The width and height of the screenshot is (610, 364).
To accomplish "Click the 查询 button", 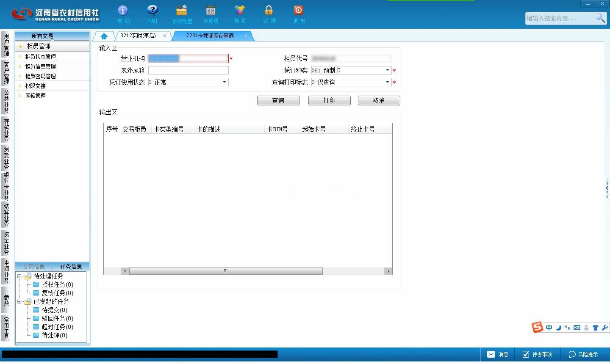I will [x=278, y=100].
